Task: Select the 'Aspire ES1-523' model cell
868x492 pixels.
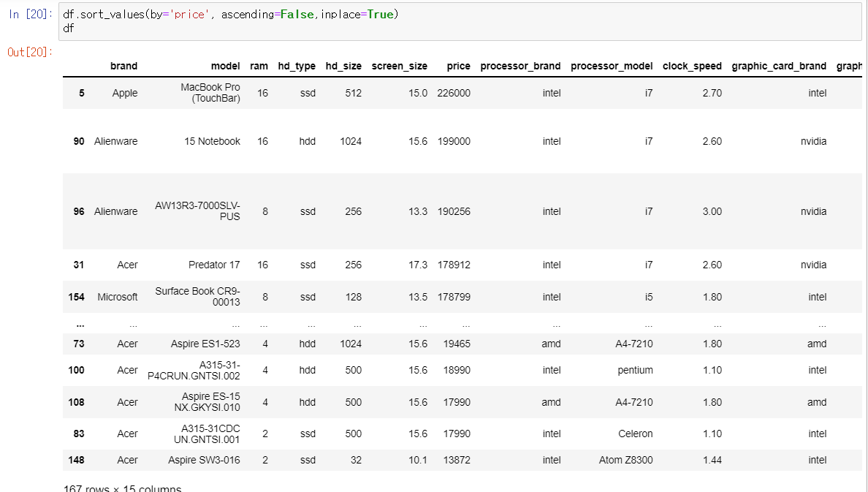Action: pos(205,344)
